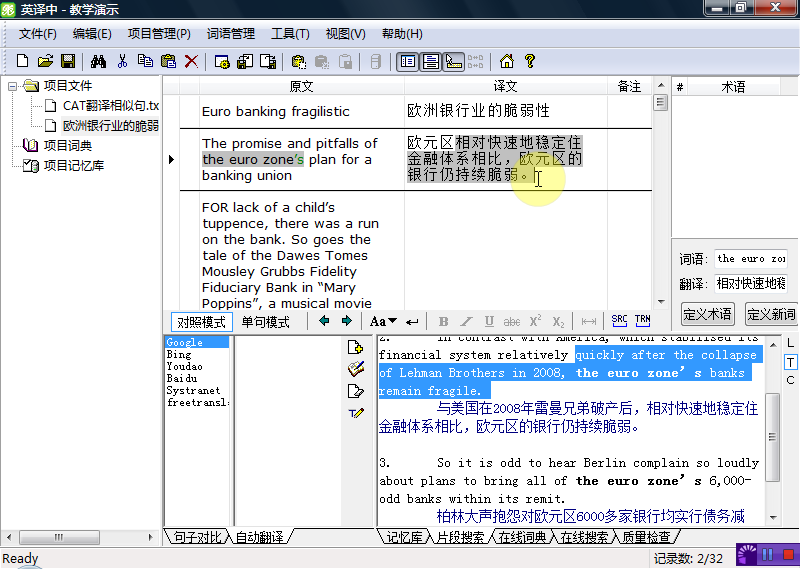
Task: Switch to 质量检查 tab
Action: tap(646, 537)
